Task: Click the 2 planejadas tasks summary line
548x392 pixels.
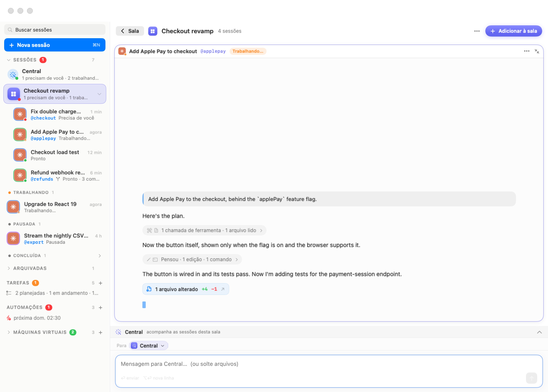Action: (52, 293)
